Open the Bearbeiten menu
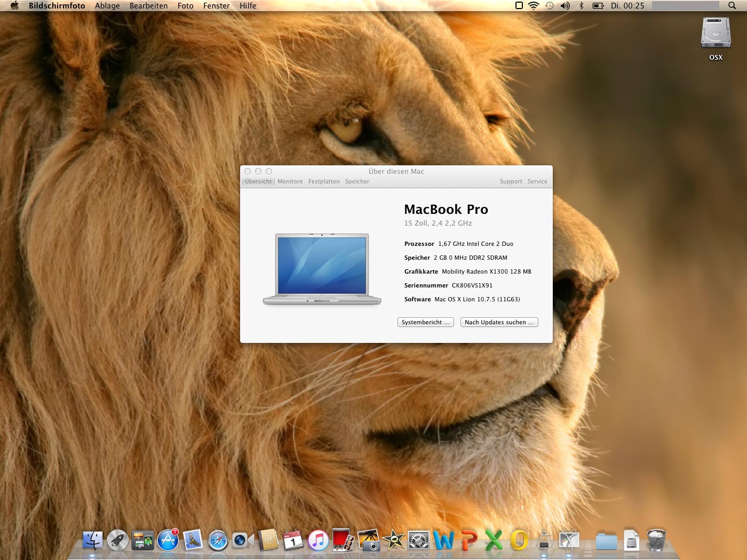The width and height of the screenshot is (747, 560). point(148,6)
